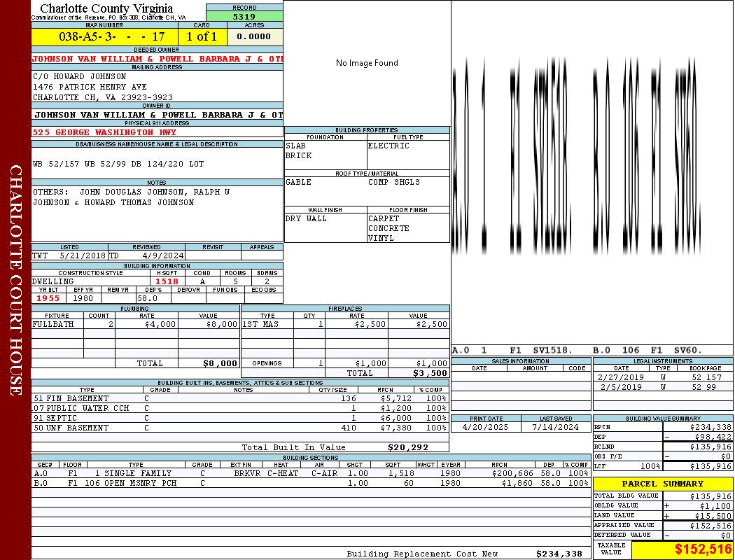Screen dimensions: 735x560
Task: Select mailing line C/O HOWARD JOHNSON
Action: coord(79,76)
